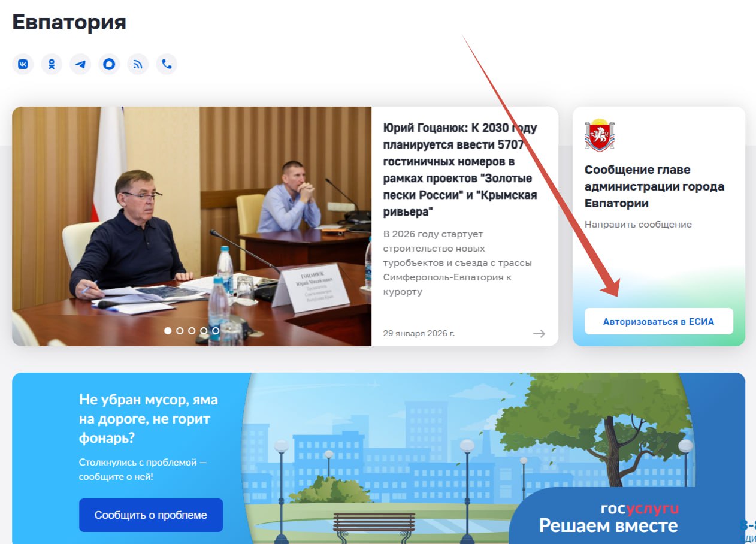Switch to the fifth carousel slide dot

point(216,330)
